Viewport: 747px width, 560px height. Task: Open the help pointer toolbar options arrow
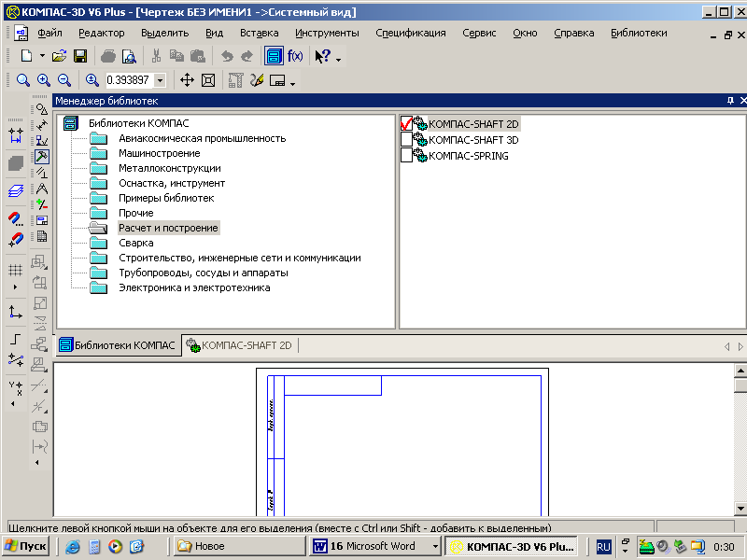point(338,60)
